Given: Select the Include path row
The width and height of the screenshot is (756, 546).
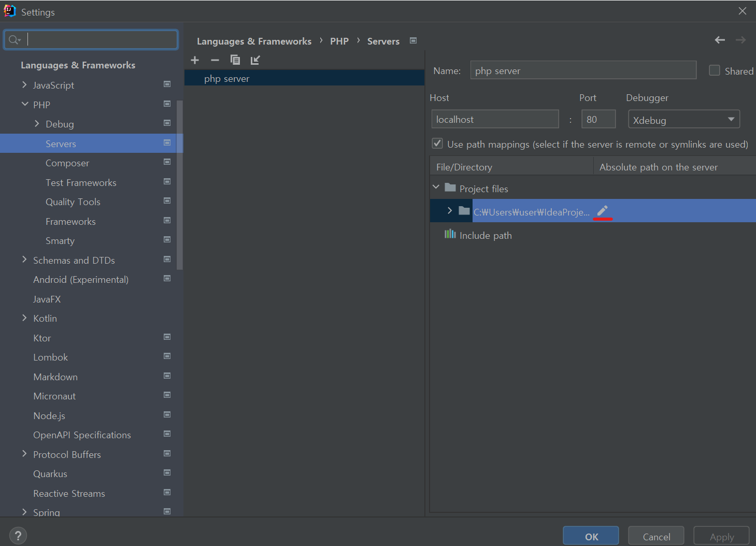Looking at the screenshot, I should [593, 235].
